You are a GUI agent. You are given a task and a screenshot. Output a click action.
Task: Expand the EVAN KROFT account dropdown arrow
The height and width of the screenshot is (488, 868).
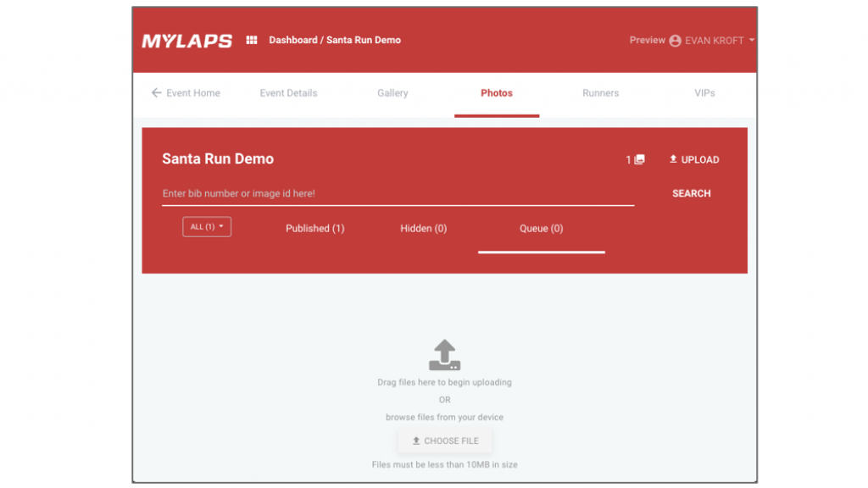(752, 41)
